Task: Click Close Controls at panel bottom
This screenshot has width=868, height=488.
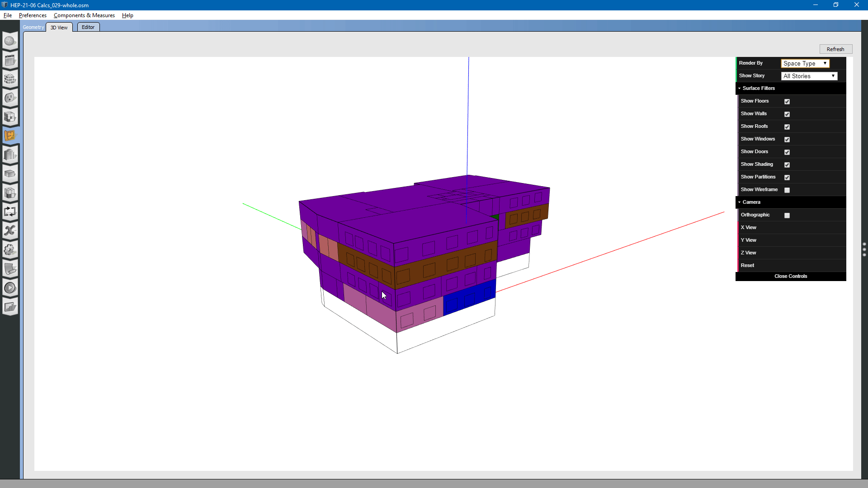Action: 790,276
